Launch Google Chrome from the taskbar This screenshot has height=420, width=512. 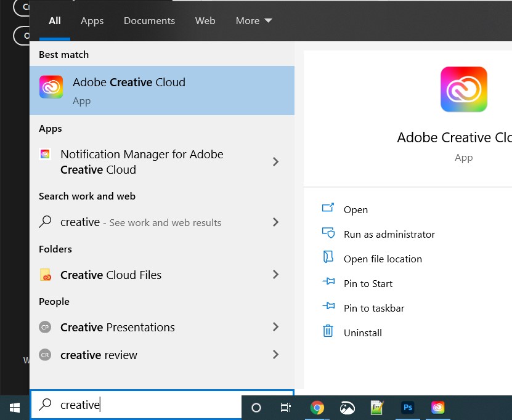pos(317,408)
